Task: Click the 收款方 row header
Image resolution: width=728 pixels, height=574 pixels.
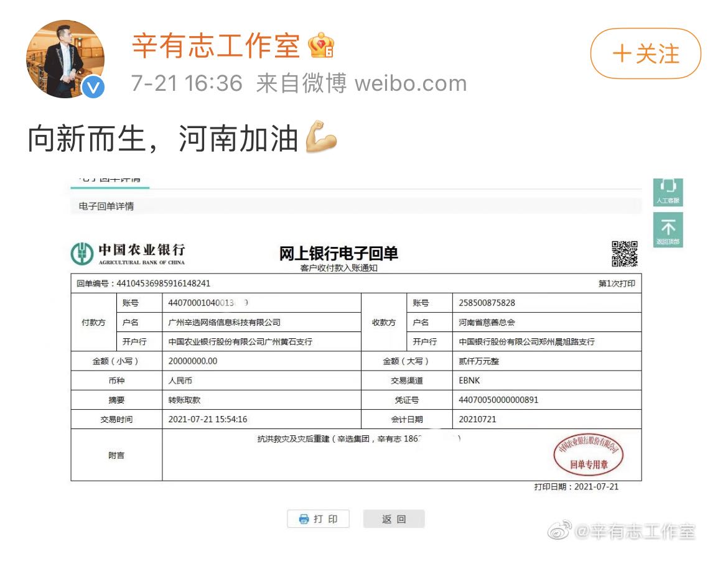Action: (x=383, y=323)
